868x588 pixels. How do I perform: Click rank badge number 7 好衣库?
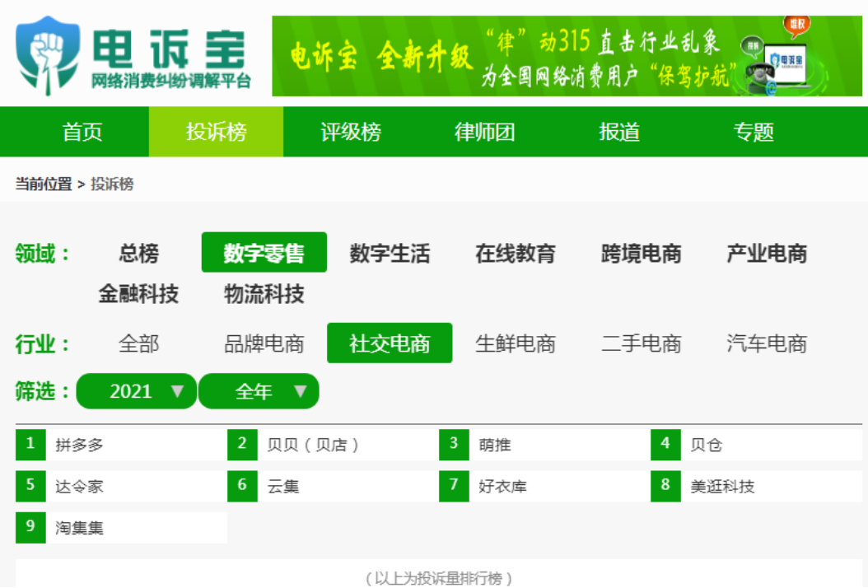[x=454, y=486]
